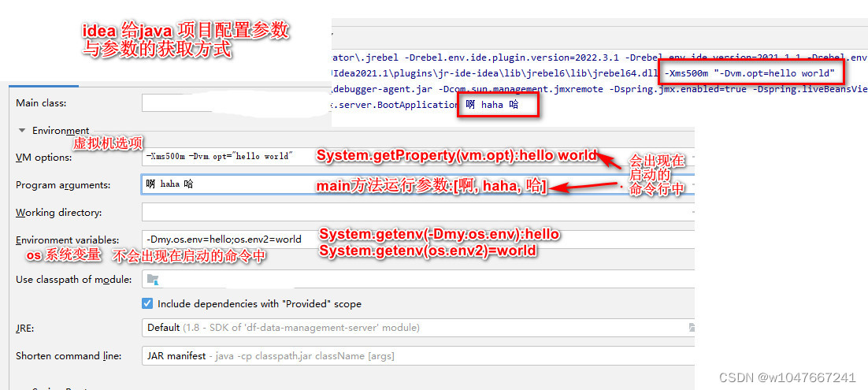Click the "JRE:" label
Viewport: 868px width, 390px height.
[x=25, y=328]
